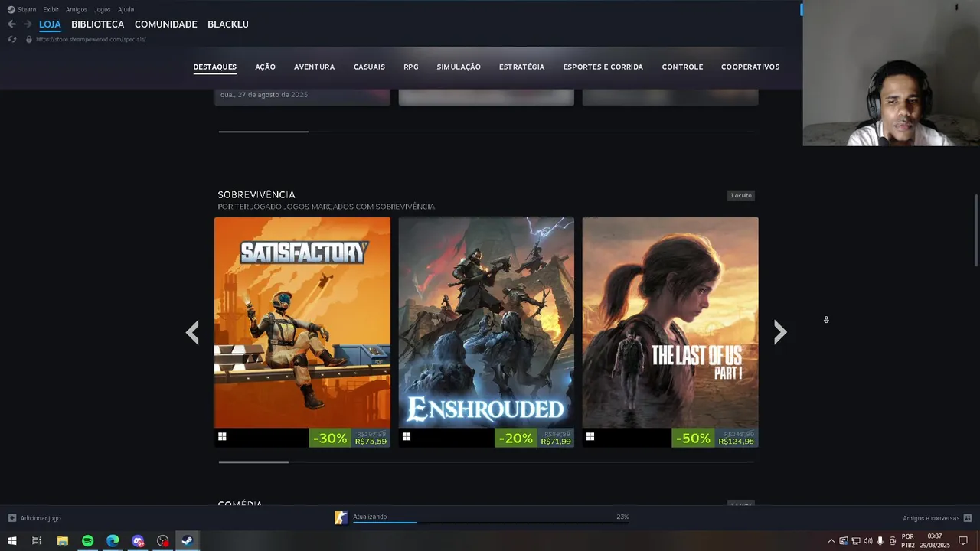Select the DESTAQUES category
980x551 pixels.
pyautogui.click(x=214, y=67)
